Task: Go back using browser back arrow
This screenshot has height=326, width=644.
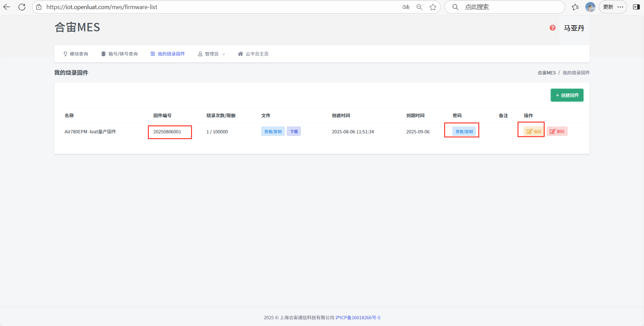Action: 7,7
